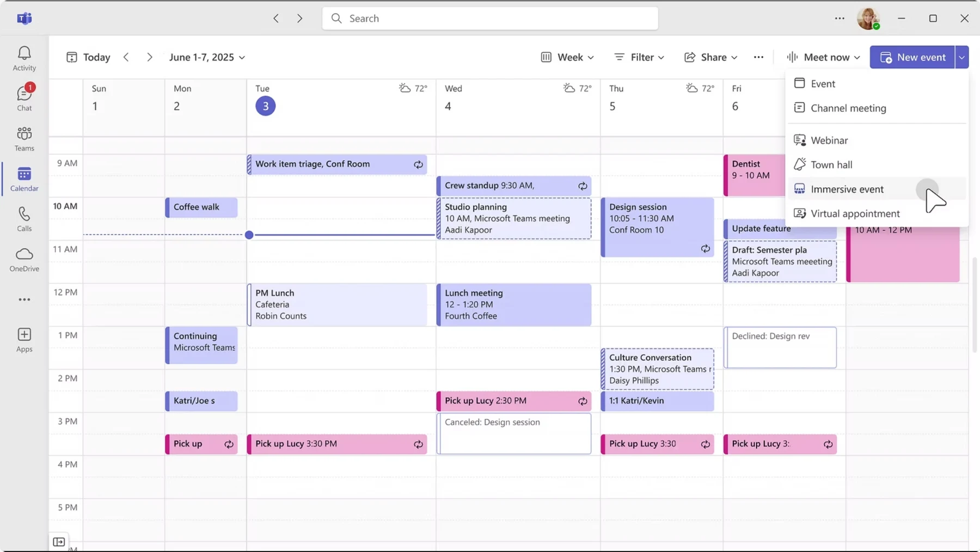Viewport: 980px width, 552px height.
Task: Go to the Teams section
Action: click(24, 139)
